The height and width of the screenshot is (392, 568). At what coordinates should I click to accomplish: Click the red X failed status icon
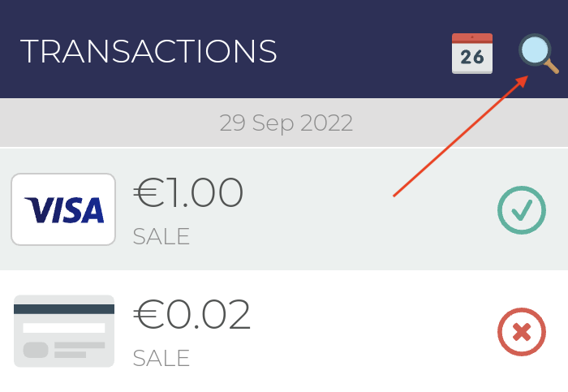pyautogui.click(x=521, y=331)
